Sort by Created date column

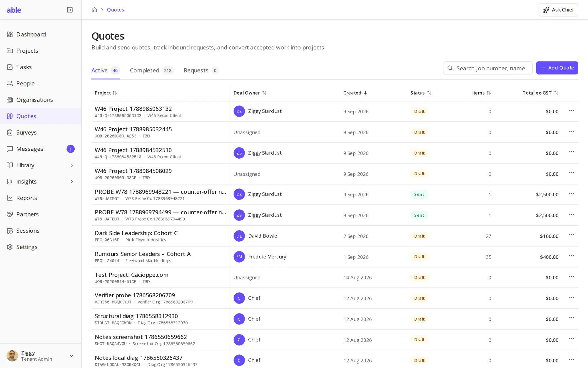tap(355, 93)
